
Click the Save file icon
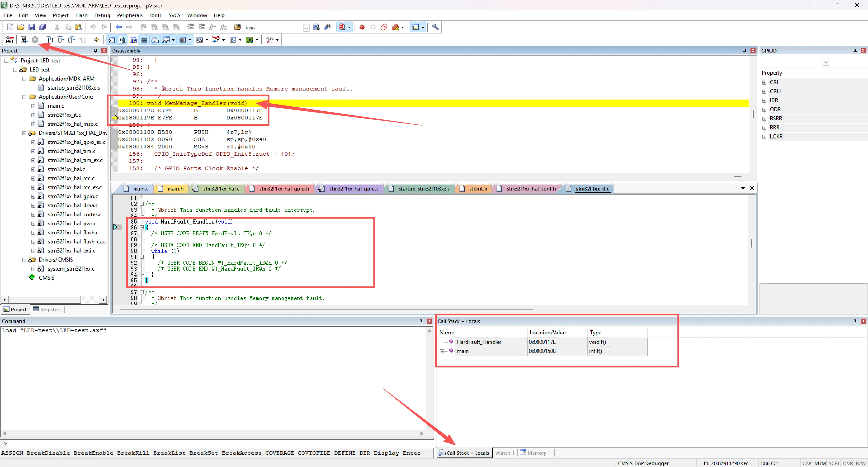click(x=31, y=27)
